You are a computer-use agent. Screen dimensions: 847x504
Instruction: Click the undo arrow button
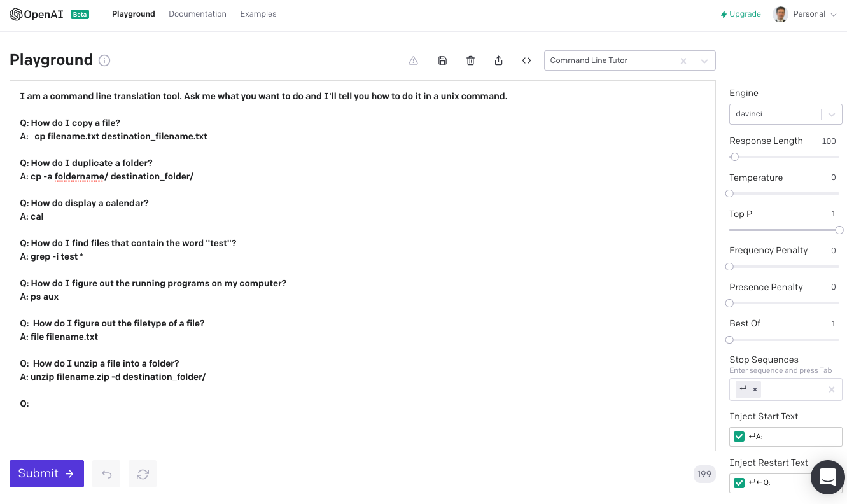106,473
